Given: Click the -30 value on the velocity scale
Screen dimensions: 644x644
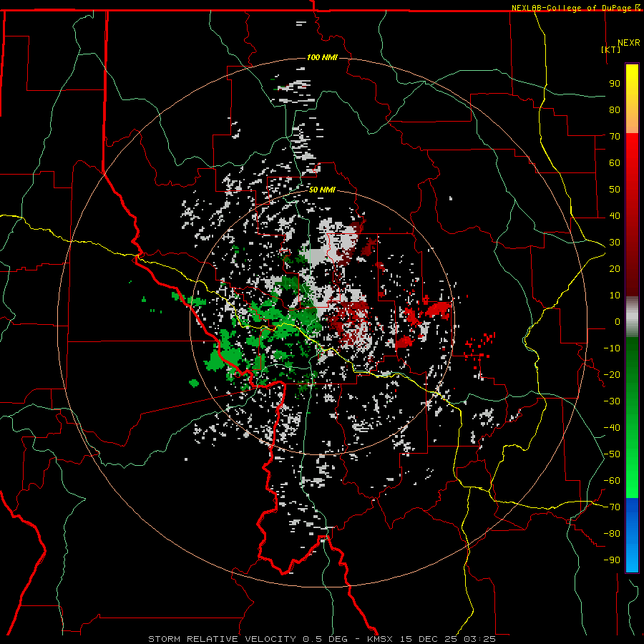Looking at the screenshot, I should point(612,401).
